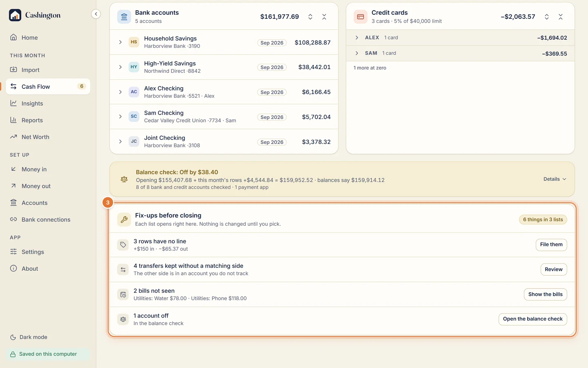Open the Insights section
The width and height of the screenshot is (588, 368).
48,103
